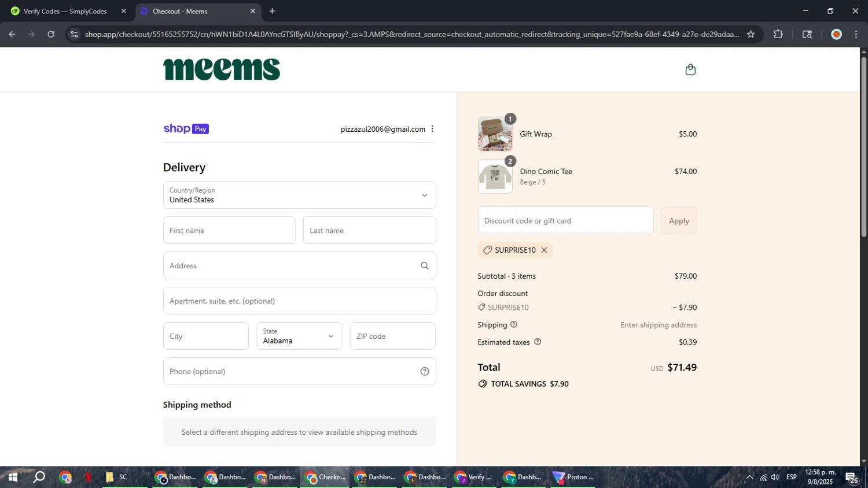868x488 pixels.
Task: Click the TOTAL SAVINGS $7.90 text
Action: pos(529,384)
